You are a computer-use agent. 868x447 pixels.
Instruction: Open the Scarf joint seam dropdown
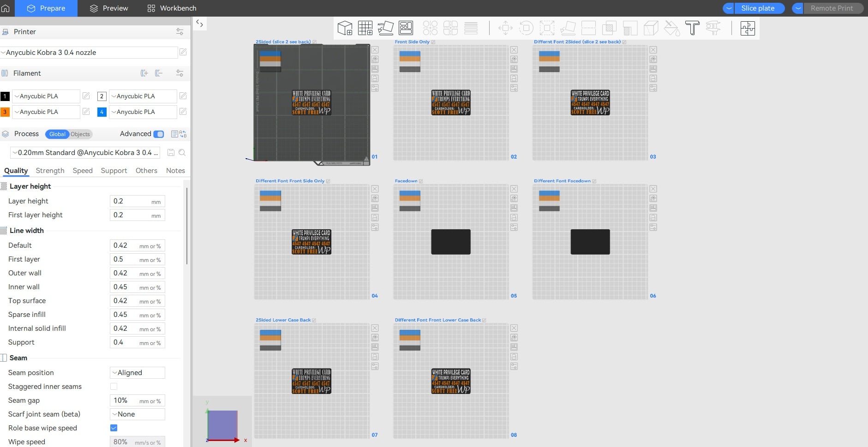coord(138,414)
